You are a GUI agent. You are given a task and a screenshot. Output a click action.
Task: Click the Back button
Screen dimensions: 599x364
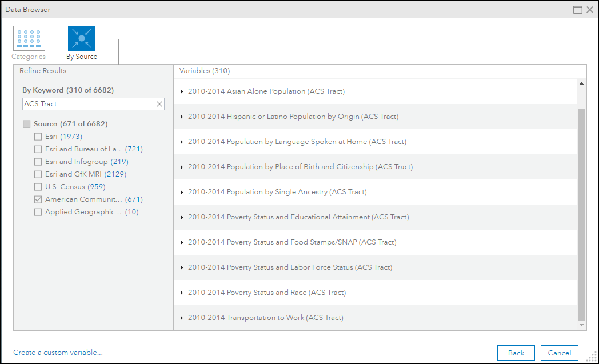point(516,353)
